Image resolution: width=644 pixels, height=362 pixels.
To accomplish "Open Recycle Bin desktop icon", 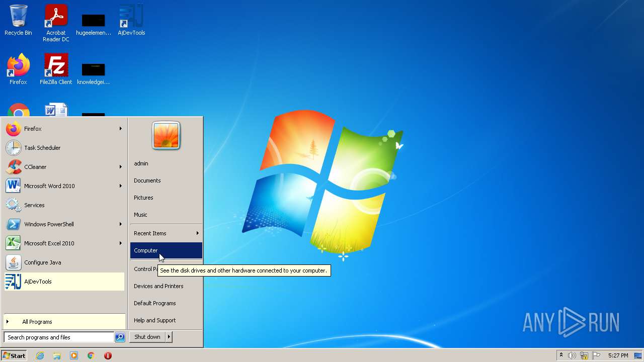I will (x=18, y=20).
